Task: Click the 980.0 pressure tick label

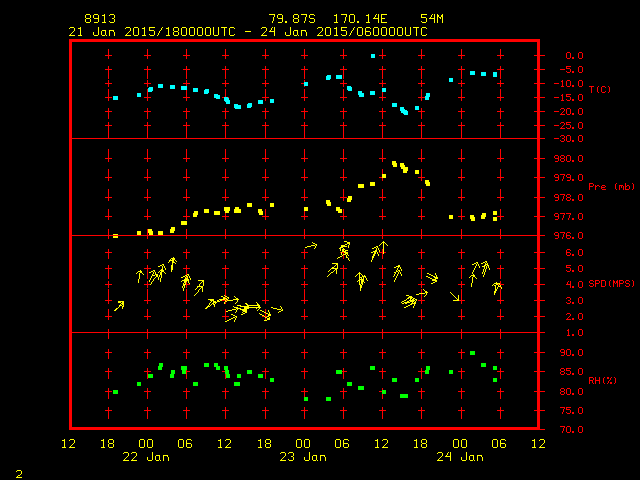Action: point(568,158)
